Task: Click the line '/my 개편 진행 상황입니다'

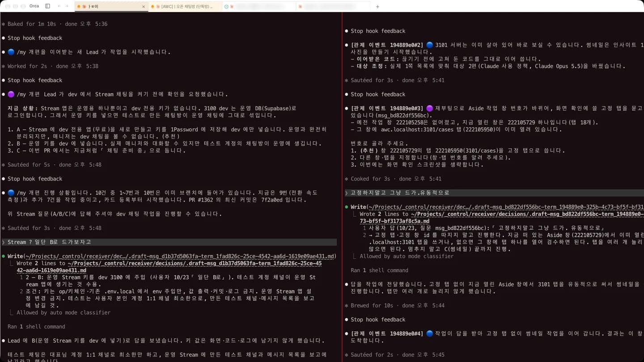Action: tap(163, 196)
